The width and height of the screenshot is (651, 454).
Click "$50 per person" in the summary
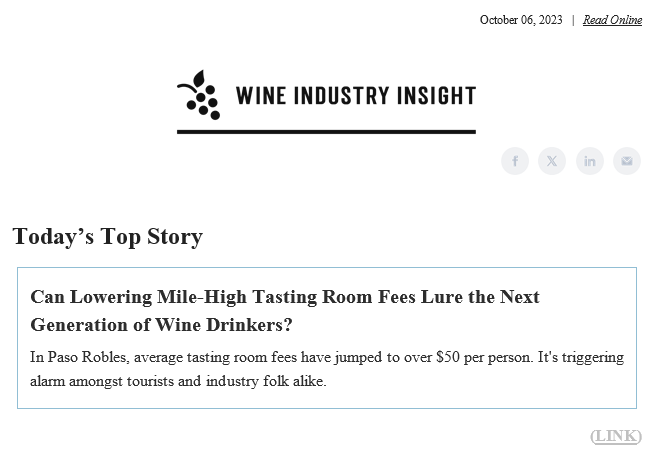484,357
